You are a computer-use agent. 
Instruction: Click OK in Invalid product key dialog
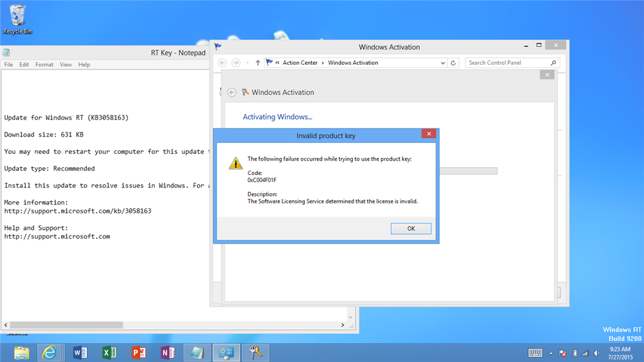pyautogui.click(x=411, y=229)
